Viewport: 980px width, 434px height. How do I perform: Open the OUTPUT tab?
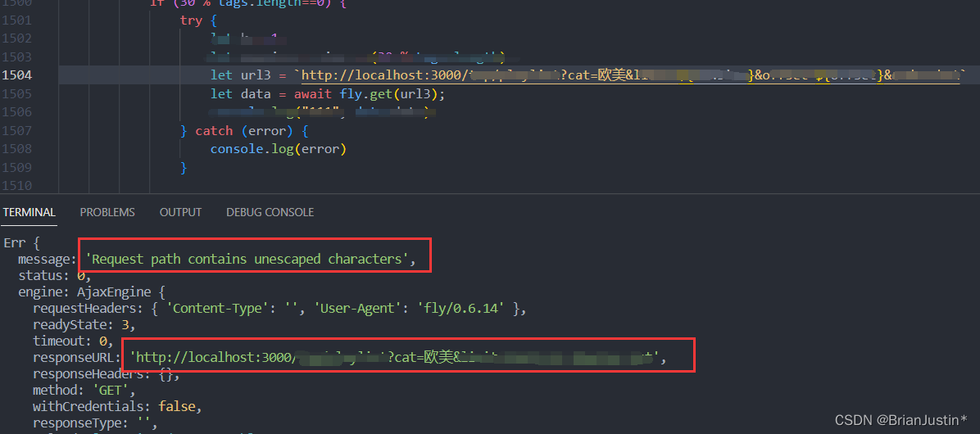pyautogui.click(x=180, y=212)
